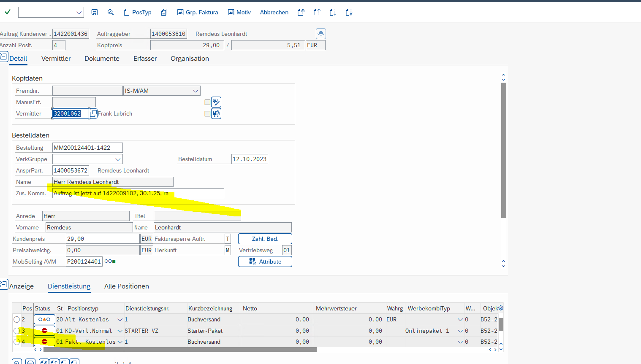Collapse the lower tab strip panel icon
This screenshot has height=364, width=641.
4,284
